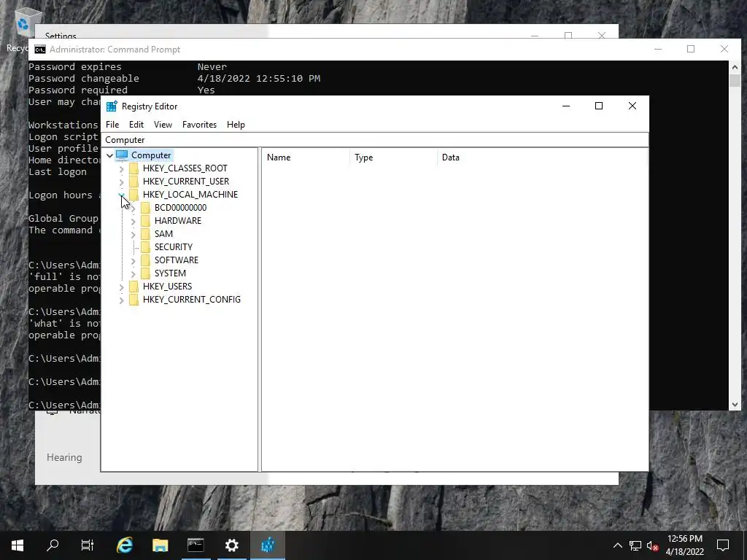This screenshot has height=560, width=747.
Task: Click the Name column header
Action: coord(306,157)
